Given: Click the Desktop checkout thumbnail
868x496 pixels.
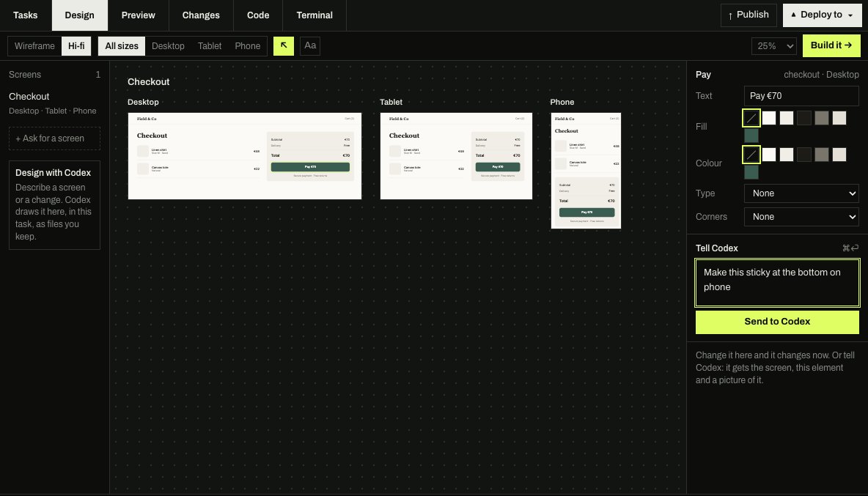Looking at the screenshot, I should [245, 156].
